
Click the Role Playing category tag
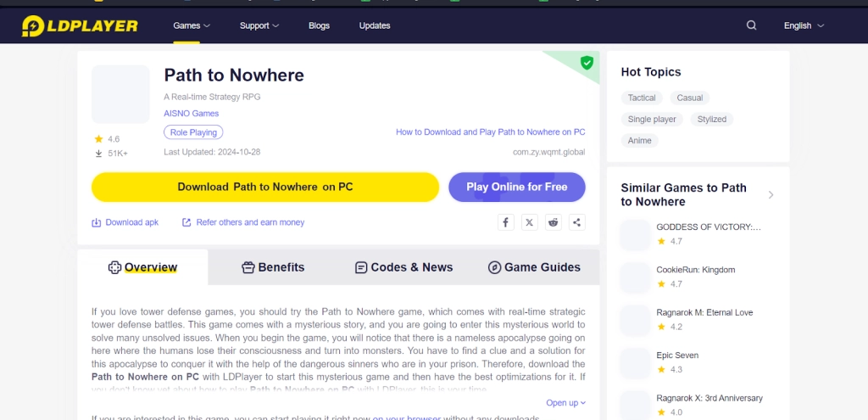[x=193, y=132]
